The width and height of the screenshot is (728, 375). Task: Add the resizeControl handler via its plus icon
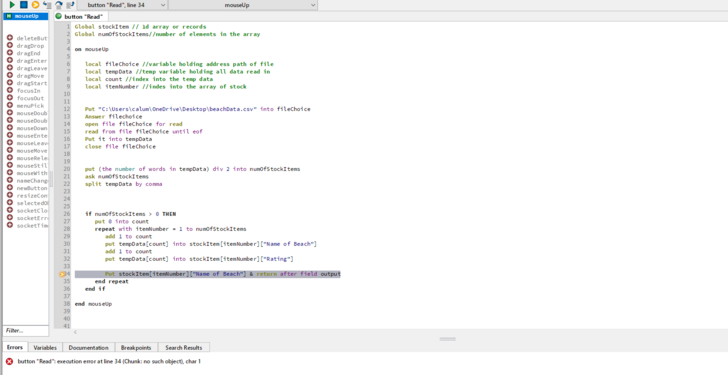click(9, 195)
